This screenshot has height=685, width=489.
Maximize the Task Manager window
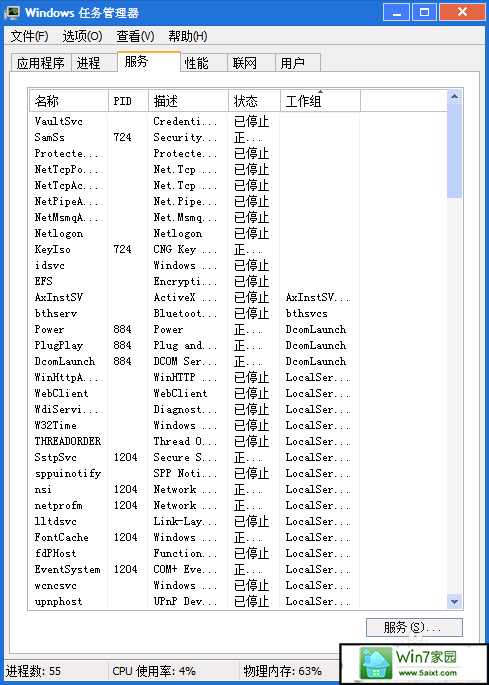pyautogui.click(x=424, y=12)
